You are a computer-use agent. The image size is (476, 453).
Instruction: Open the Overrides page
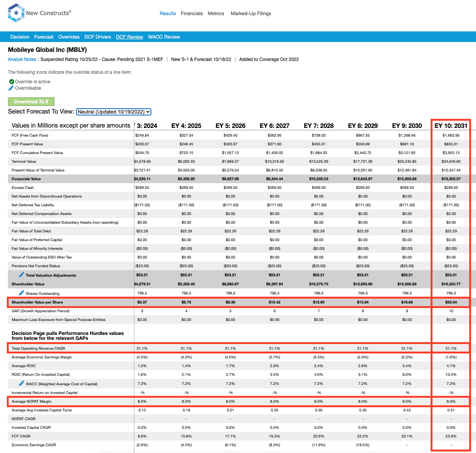pyautogui.click(x=69, y=37)
